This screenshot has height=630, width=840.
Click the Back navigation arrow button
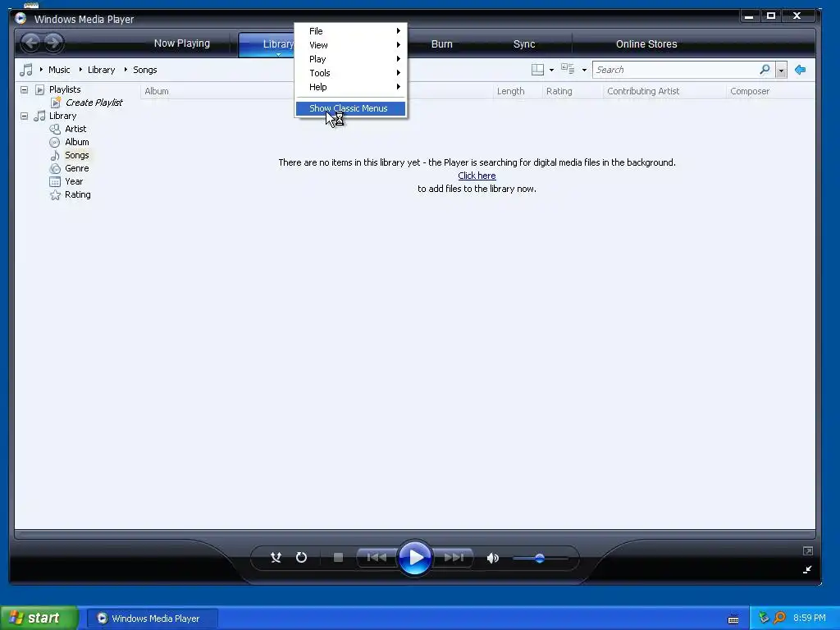tap(31, 43)
